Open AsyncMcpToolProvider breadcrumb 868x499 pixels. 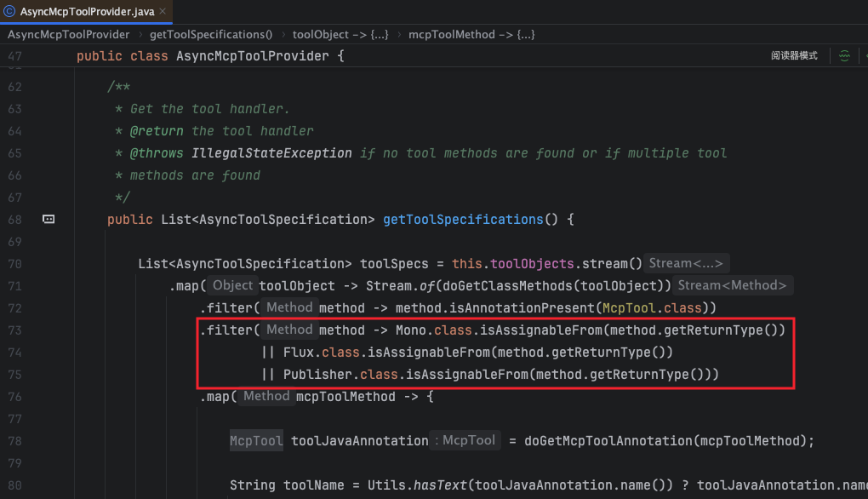point(69,35)
